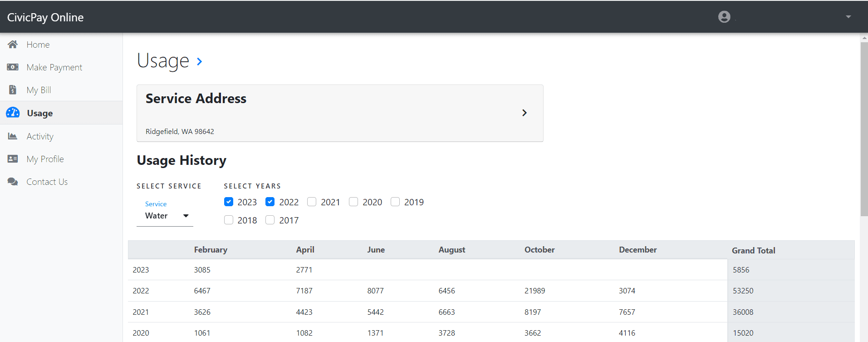Click the 7657 December 2021 value
The height and width of the screenshot is (342, 868).
point(627,312)
